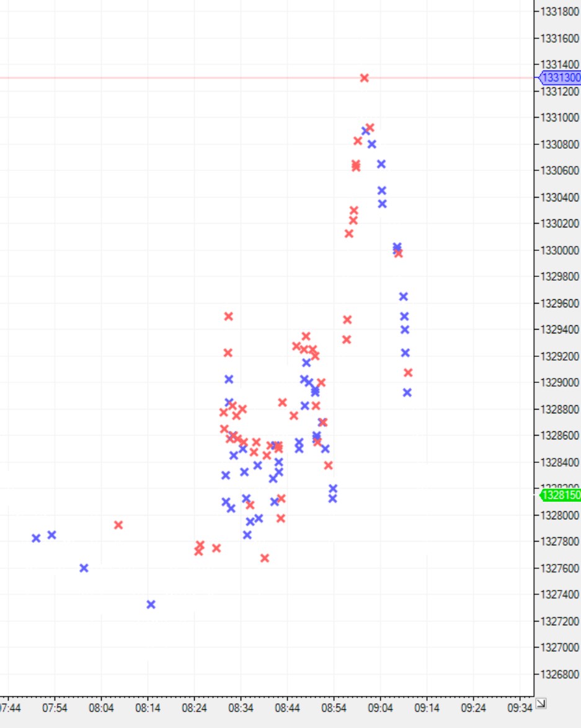Click the 1329600 price axis label

click(x=560, y=303)
